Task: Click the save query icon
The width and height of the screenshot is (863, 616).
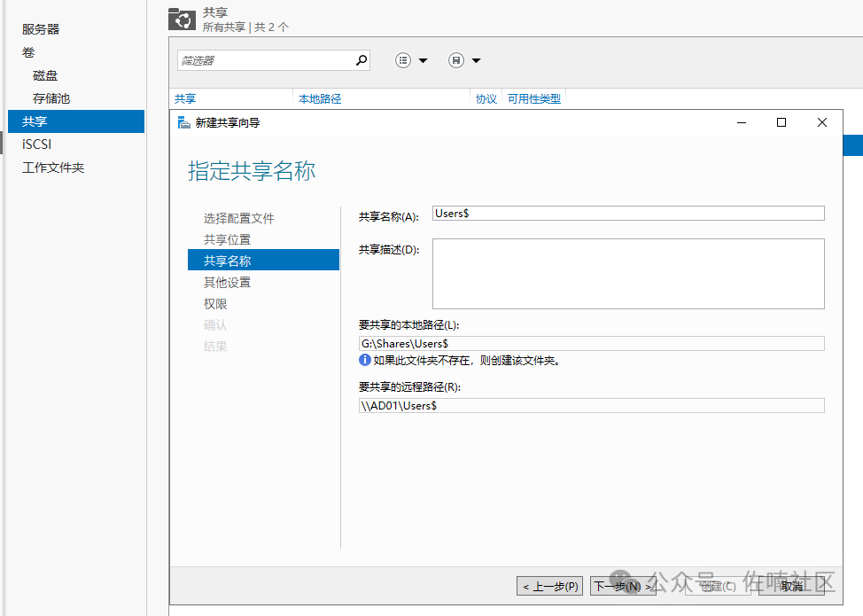Action: pos(456,60)
